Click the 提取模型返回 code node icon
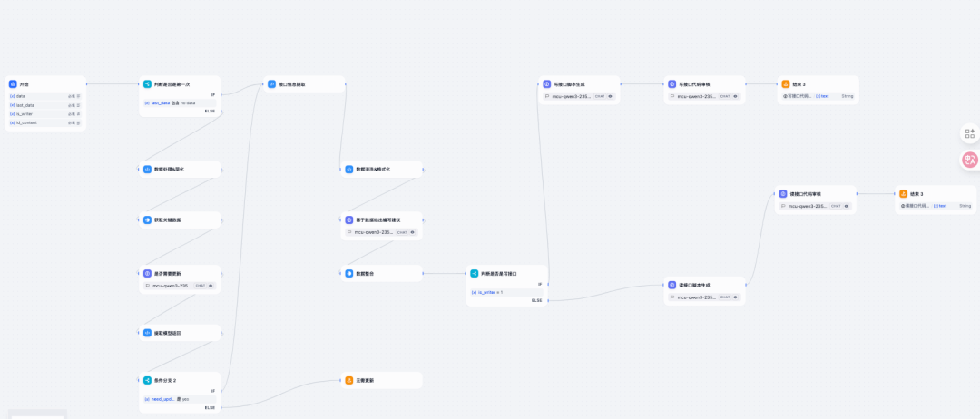The height and width of the screenshot is (419, 980). click(148, 333)
